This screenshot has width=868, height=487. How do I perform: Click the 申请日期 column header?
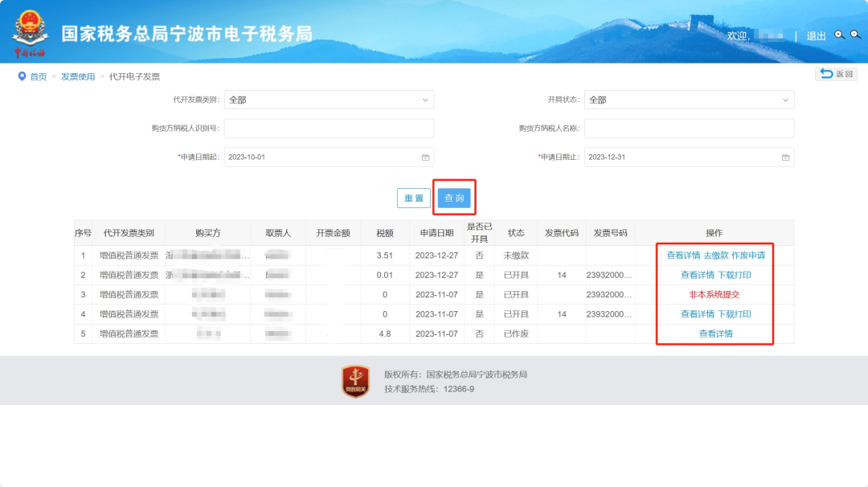pyautogui.click(x=436, y=233)
